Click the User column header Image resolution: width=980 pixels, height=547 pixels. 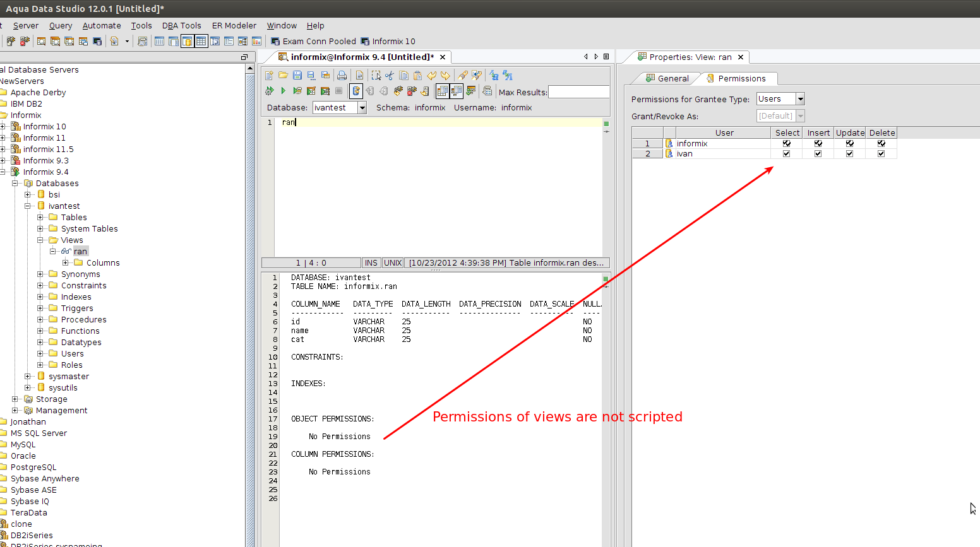[724, 132]
